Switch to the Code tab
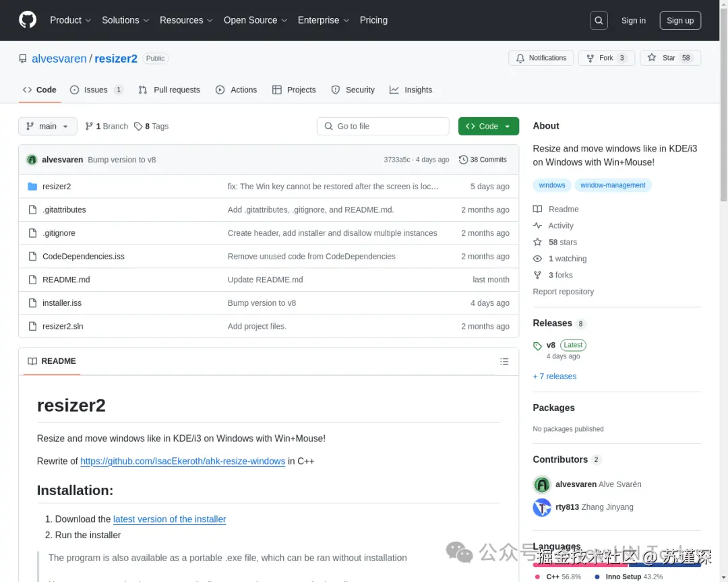728x582 pixels. [40, 90]
